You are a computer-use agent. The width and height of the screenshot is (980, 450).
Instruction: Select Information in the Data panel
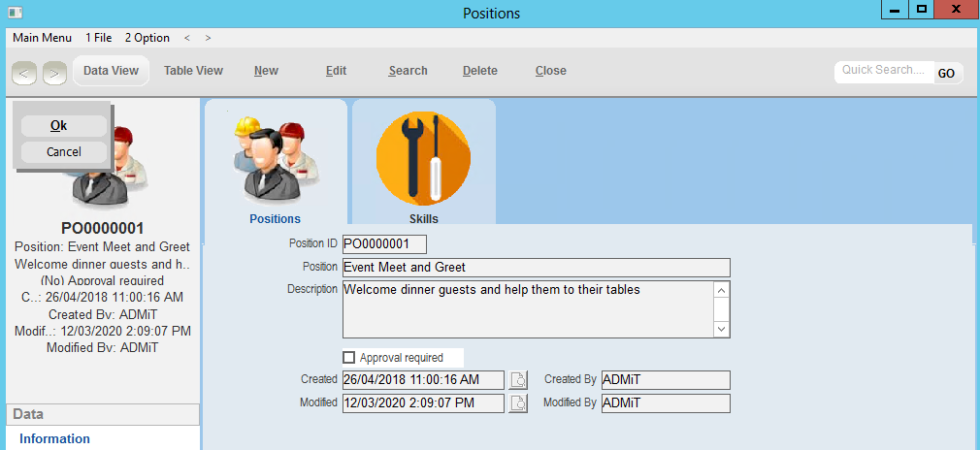point(55,438)
